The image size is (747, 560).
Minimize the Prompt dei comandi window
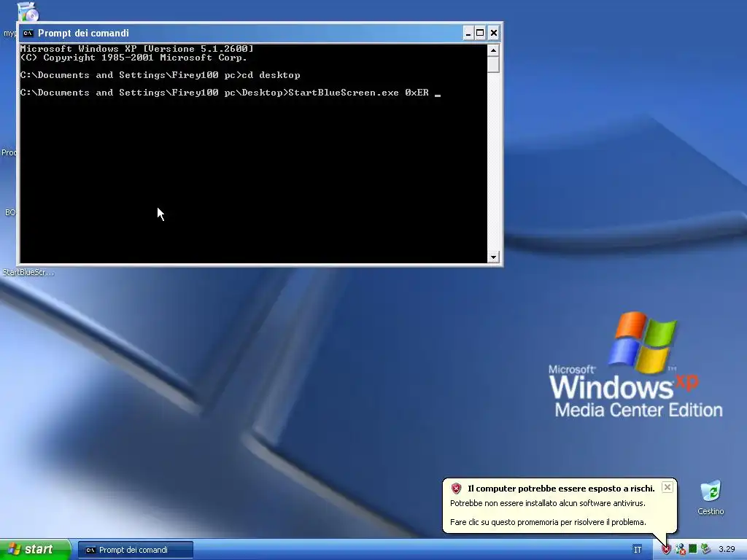click(468, 33)
